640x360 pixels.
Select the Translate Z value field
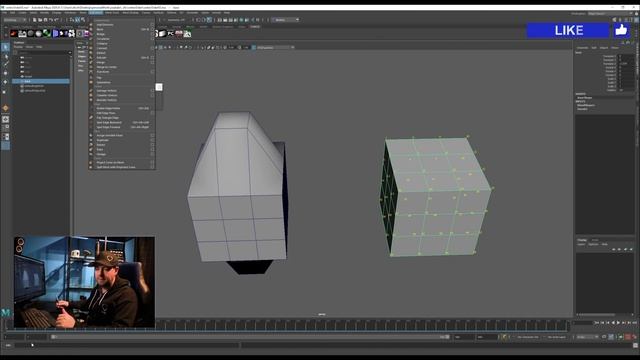626,64
